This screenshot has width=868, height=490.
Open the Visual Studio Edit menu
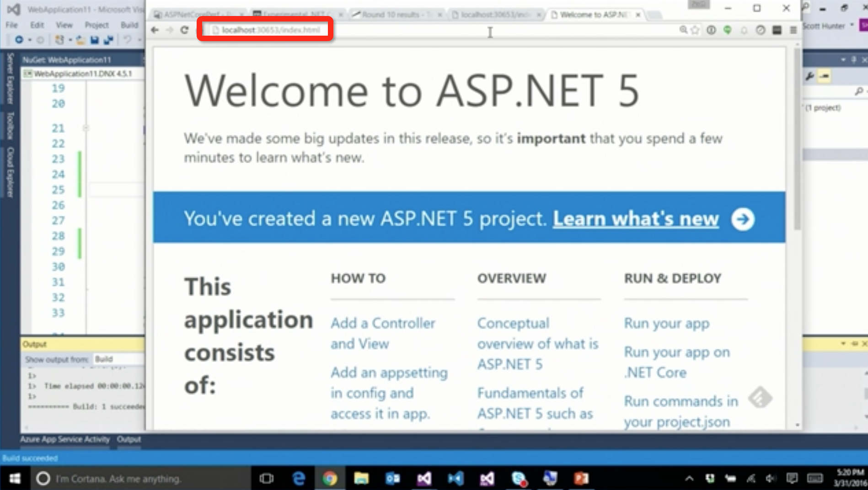pos(37,25)
